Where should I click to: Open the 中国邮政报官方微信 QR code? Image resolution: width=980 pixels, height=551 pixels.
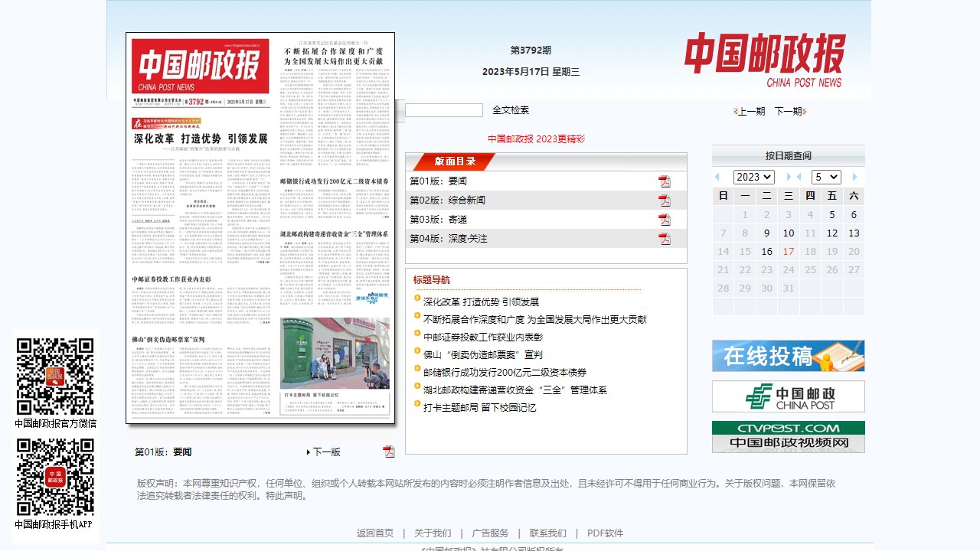point(56,377)
